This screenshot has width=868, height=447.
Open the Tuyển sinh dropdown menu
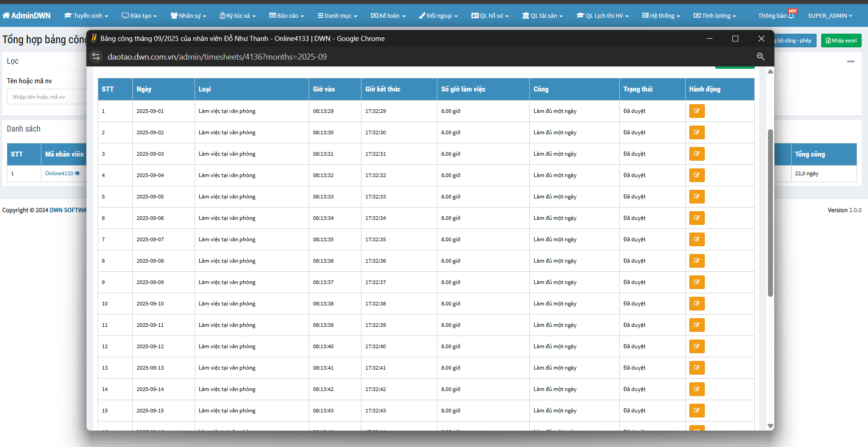pos(86,16)
